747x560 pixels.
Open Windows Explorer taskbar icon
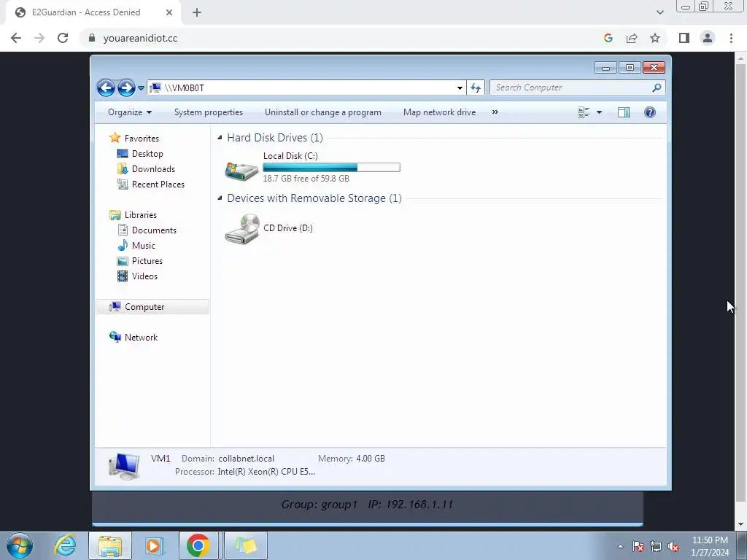pyautogui.click(x=110, y=545)
